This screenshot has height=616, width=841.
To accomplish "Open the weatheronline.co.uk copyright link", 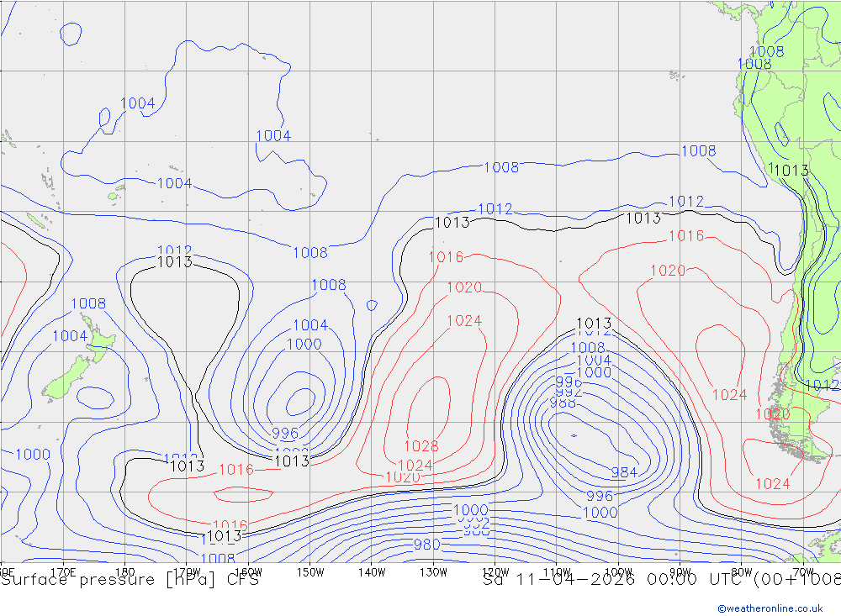I will [770, 608].
